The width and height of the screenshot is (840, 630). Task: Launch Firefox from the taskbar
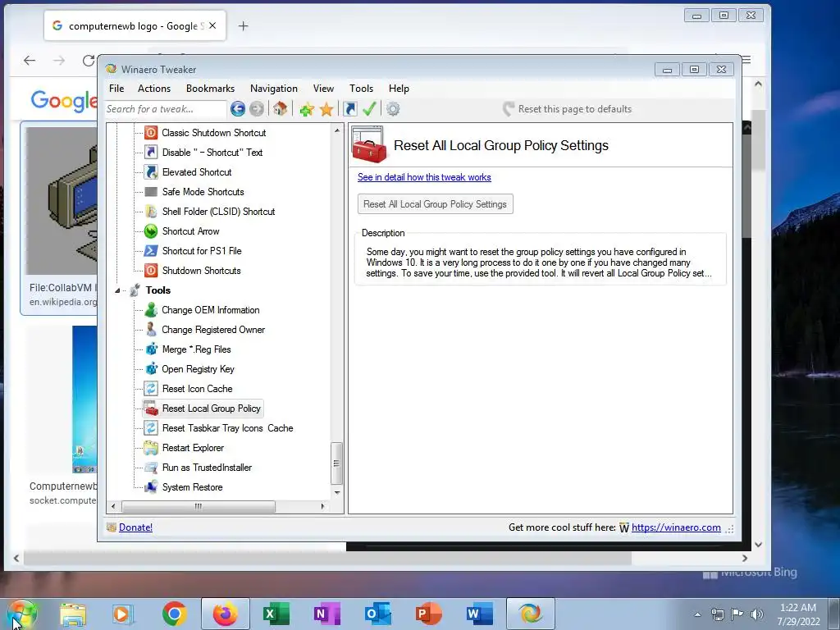tap(226, 614)
